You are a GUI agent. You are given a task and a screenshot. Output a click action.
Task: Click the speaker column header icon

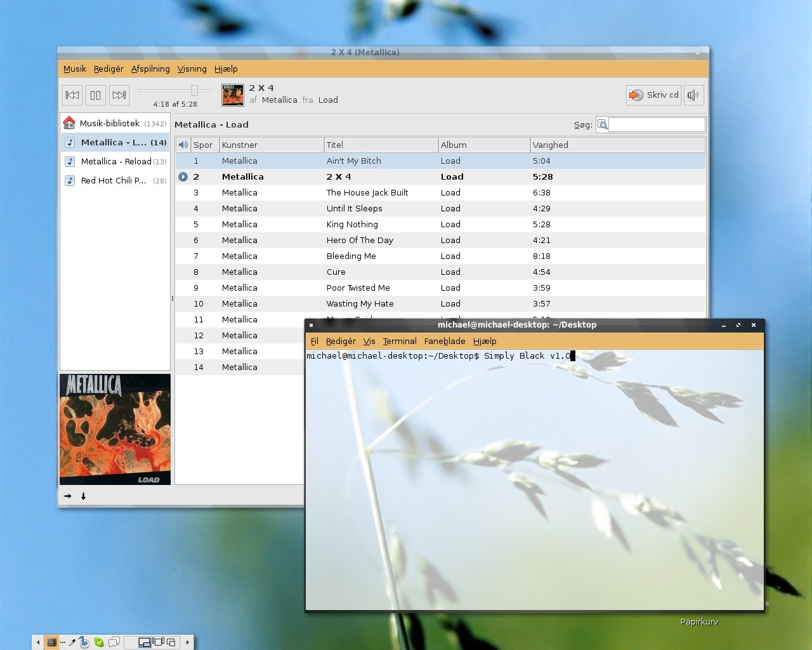point(183,145)
